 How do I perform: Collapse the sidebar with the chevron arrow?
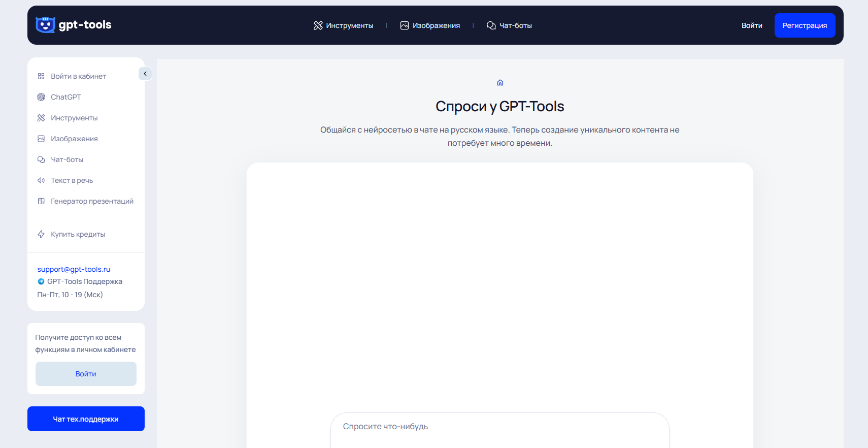click(x=145, y=74)
